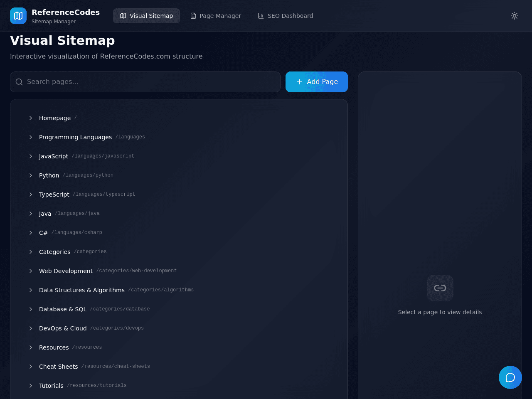Screen dimensions: 532x399
Task: Select the Tutorials page label
Action: (51, 386)
